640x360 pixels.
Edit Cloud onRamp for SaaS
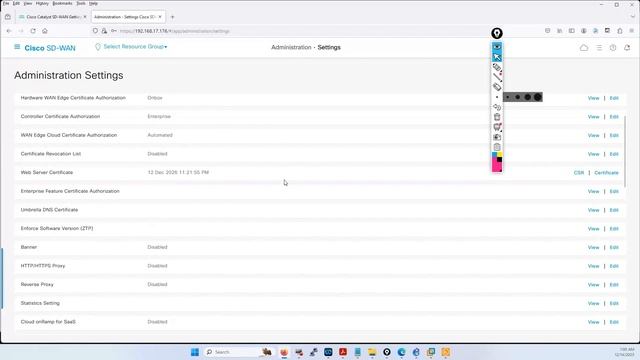pyautogui.click(x=614, y=322)
